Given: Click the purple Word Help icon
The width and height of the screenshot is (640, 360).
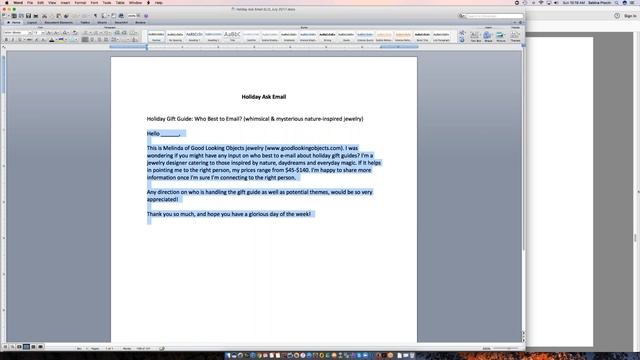Looking at the screenshot, I should [146, 16].
